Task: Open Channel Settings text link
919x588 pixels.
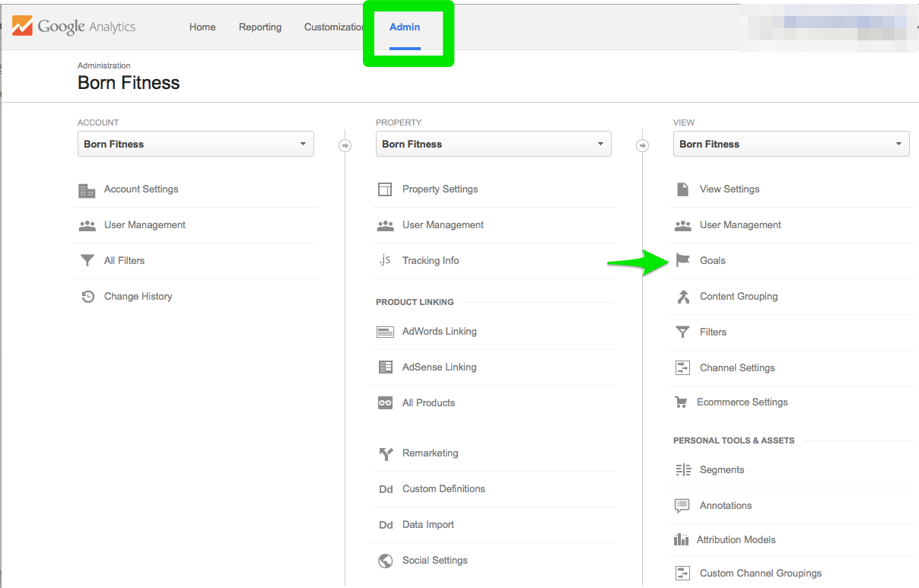Action: tap(737, 368)
